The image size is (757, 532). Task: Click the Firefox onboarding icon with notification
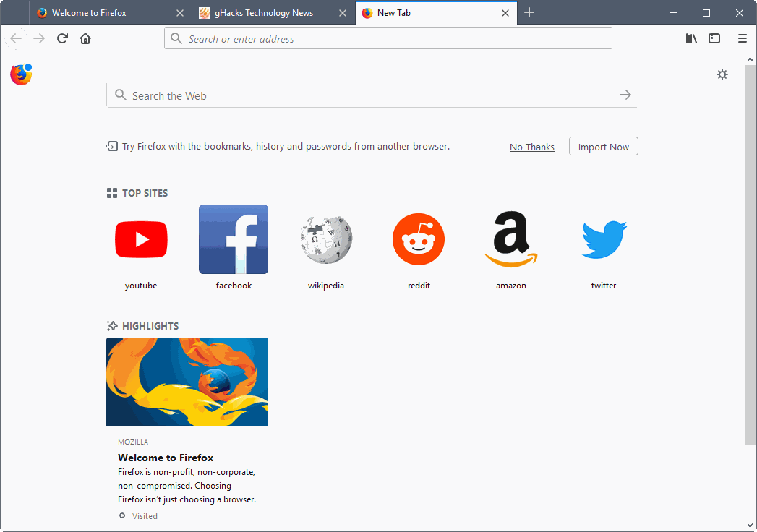click(x=21, y=74)
